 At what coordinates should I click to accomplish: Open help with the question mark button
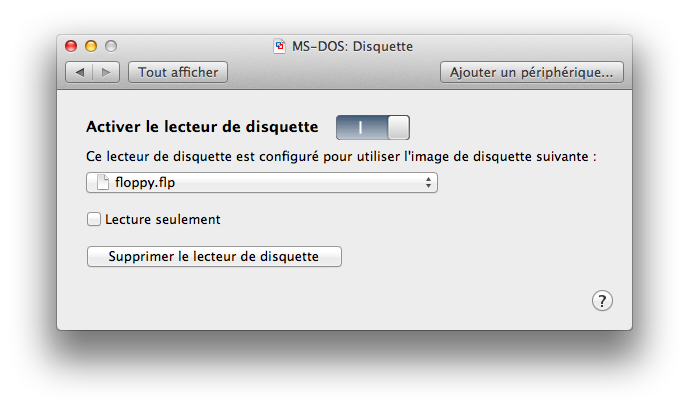pyautogui.click(x=602, y=301)
